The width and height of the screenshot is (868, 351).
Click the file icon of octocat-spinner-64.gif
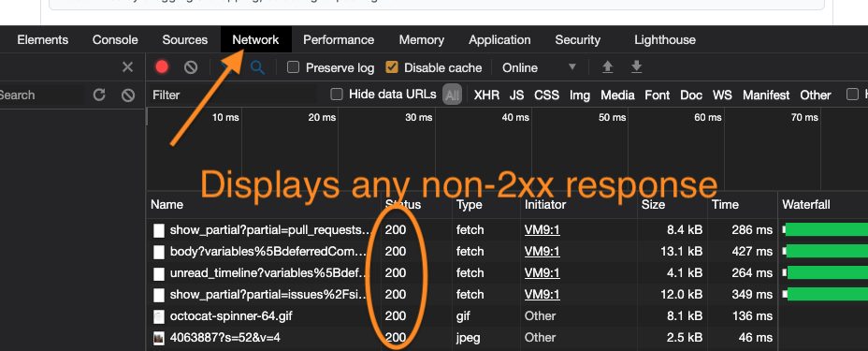(159, 316)
